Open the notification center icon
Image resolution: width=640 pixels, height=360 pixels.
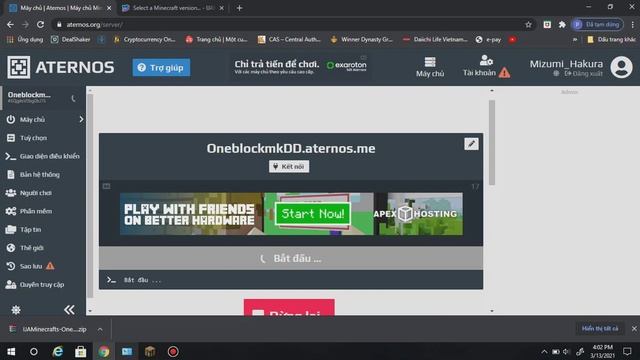627,351
